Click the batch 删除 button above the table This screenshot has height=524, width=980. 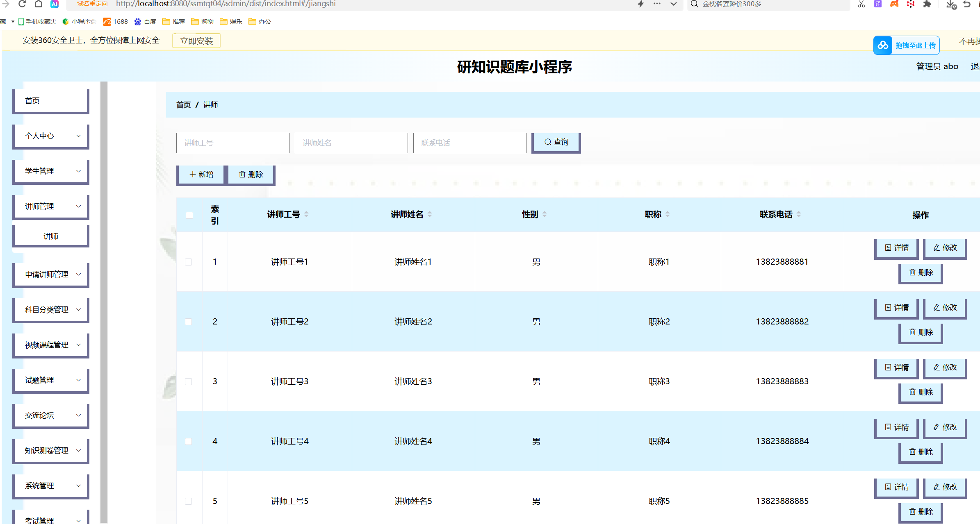(251, 175)
